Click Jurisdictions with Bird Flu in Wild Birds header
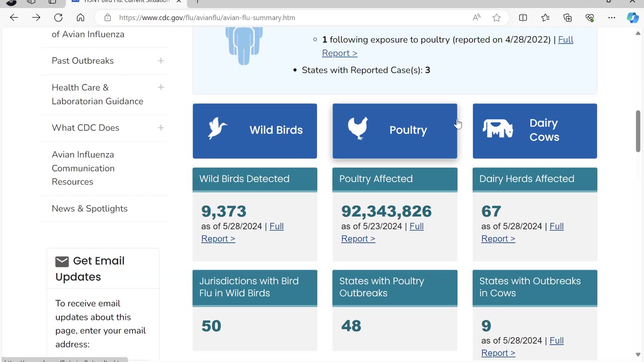644x362 pixels. pyautogui.click(x=255, y=288)
